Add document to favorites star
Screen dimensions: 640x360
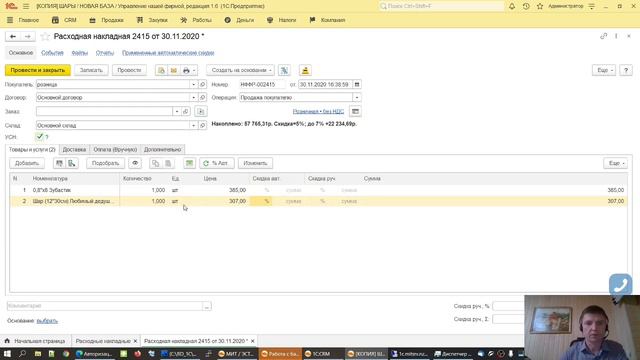[x=45, y=36]
